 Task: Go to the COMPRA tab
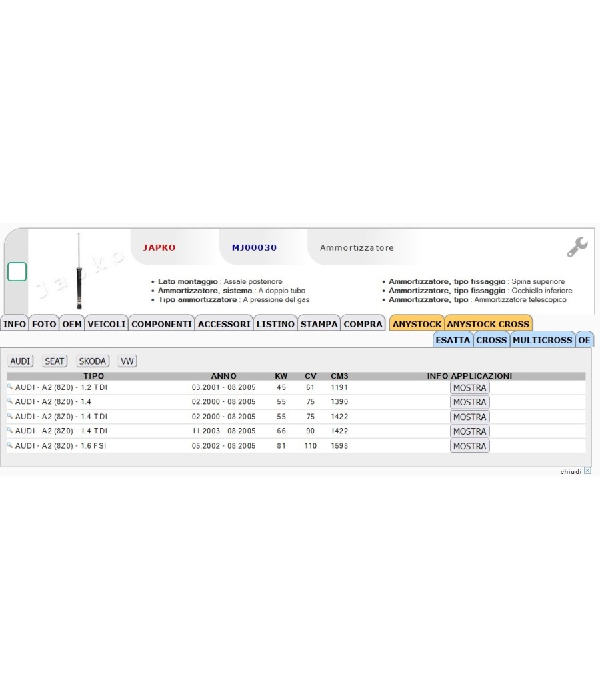pos(363,324)
